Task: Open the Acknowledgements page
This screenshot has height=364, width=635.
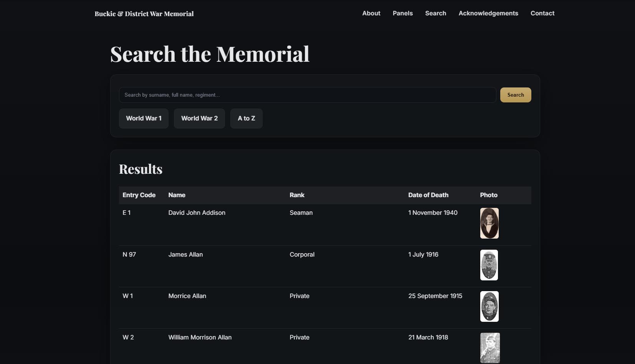Action: click(x=488, y=13)
